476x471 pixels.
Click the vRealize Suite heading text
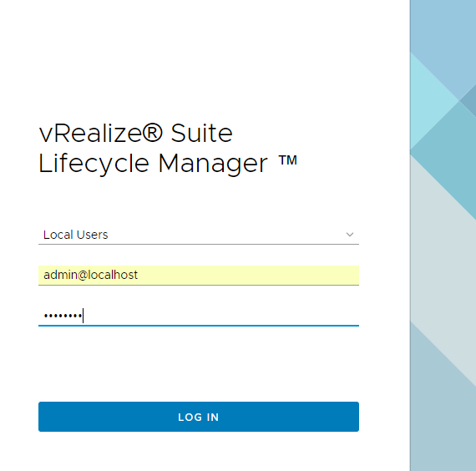click(x=135, y=134)
